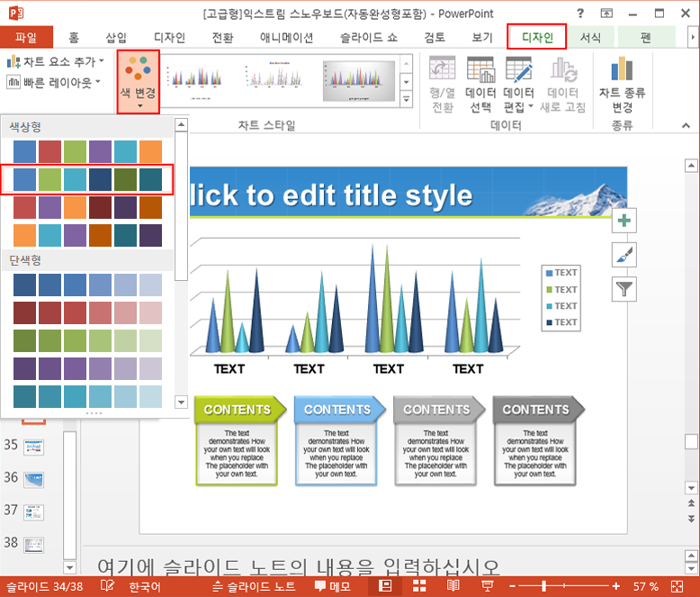Switch to the 보기 tab
This screenshot has width=700, height=597.
point(482,37)
